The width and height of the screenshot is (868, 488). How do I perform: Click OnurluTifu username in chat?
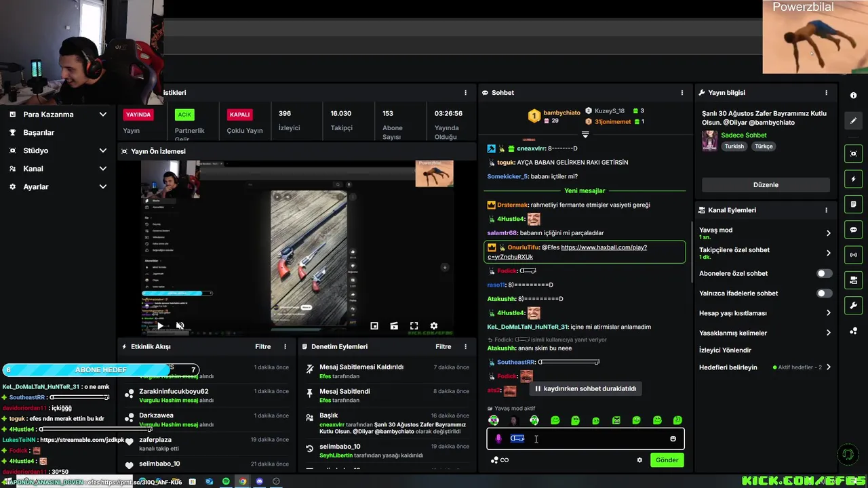pyautogui.click(x=523, y=247)
